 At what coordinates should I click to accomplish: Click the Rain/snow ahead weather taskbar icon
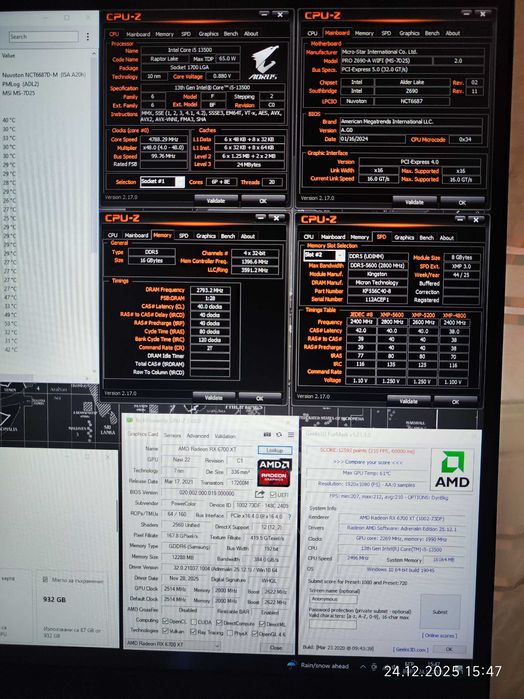pyautogui.click(x=292, y=665)
